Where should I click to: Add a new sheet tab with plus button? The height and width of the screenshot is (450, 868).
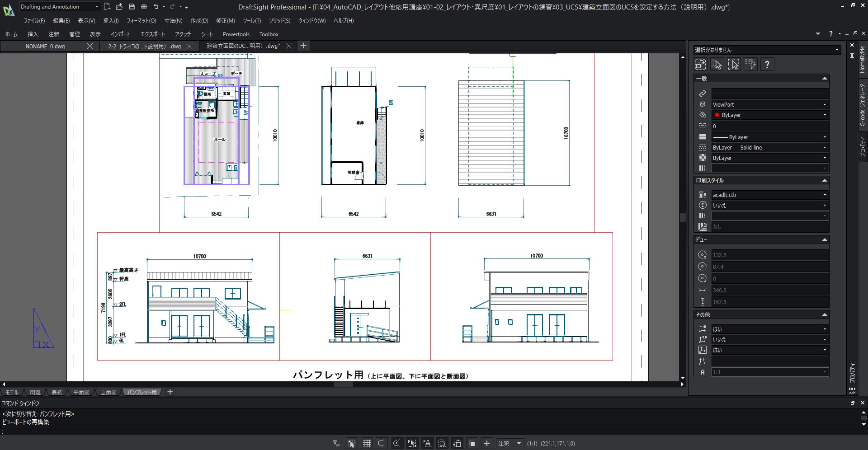coord(170,392)
